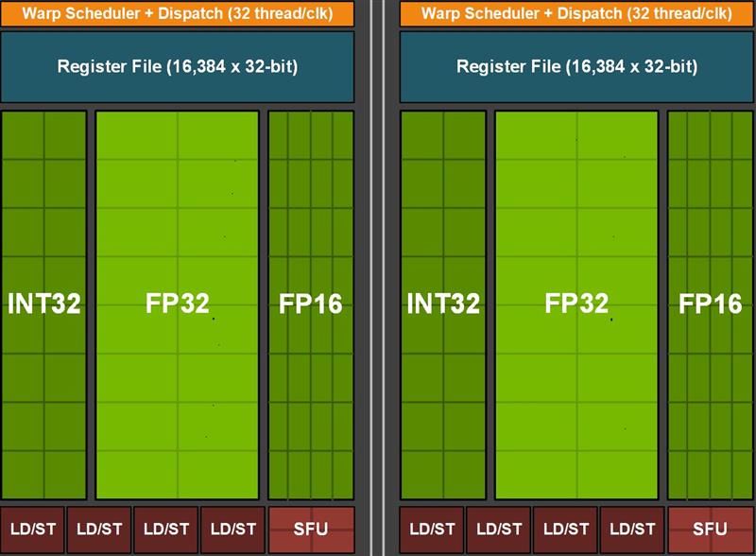Click the SFU block in right partition
This screenshot has width=756, height=556.
coord(711,530)
